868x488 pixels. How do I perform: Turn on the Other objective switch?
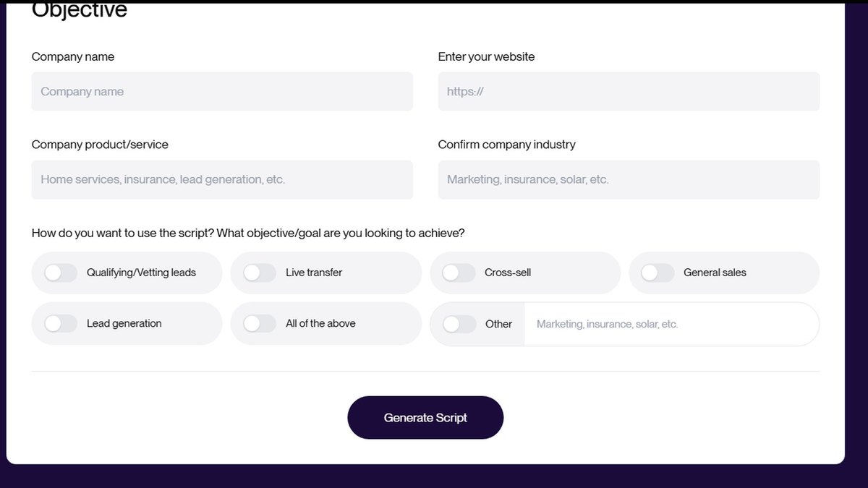tap(459, 324)
